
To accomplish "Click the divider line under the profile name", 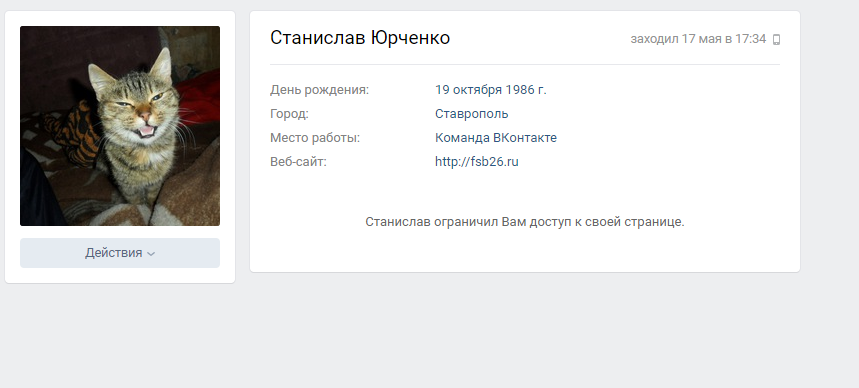I will pos(525,64).
